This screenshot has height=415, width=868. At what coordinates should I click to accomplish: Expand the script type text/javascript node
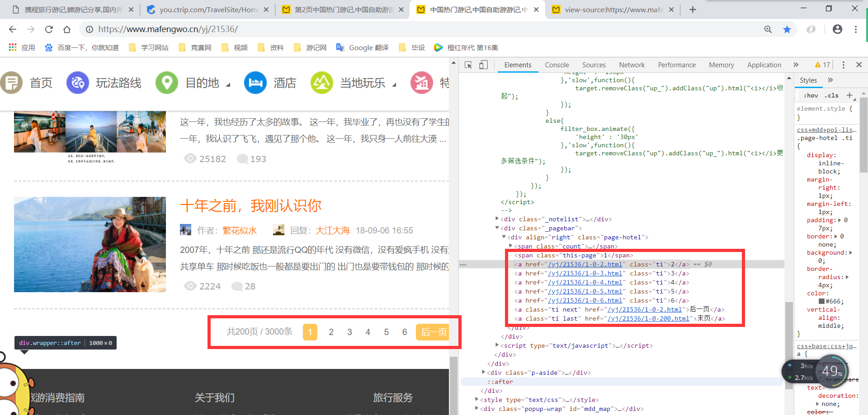(497, 345)
